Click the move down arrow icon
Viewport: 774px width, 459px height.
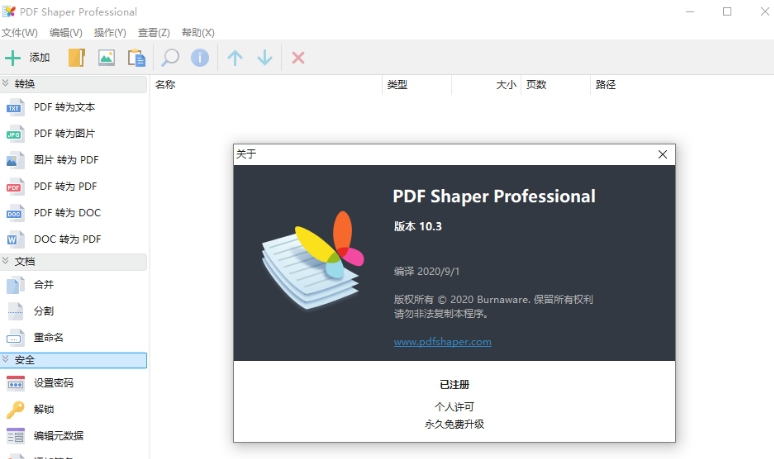[265, 58]
